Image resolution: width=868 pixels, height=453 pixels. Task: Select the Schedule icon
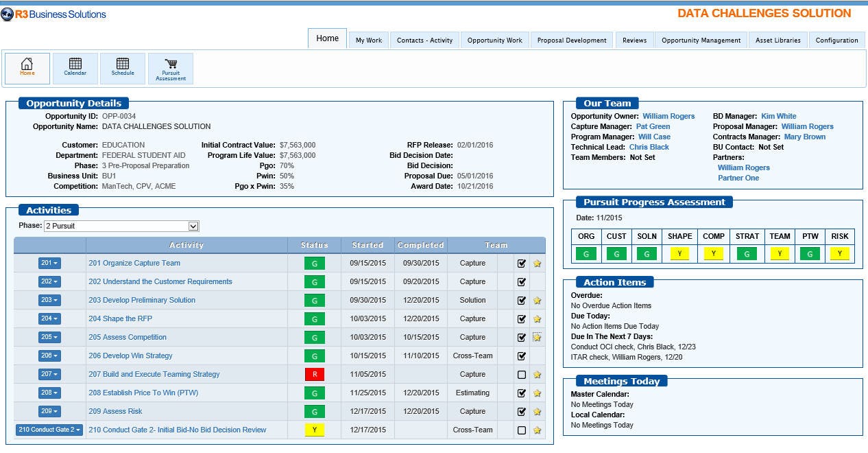click(123, 67)
